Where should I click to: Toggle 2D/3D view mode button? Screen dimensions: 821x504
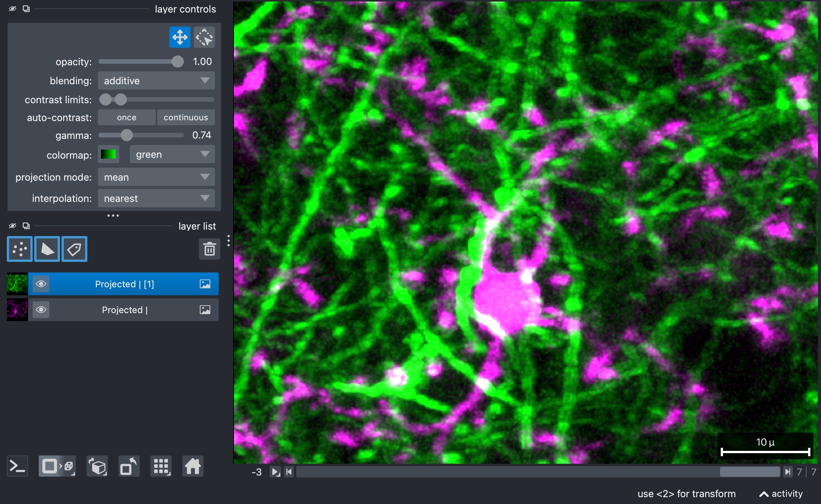click(x=57, y=466)
